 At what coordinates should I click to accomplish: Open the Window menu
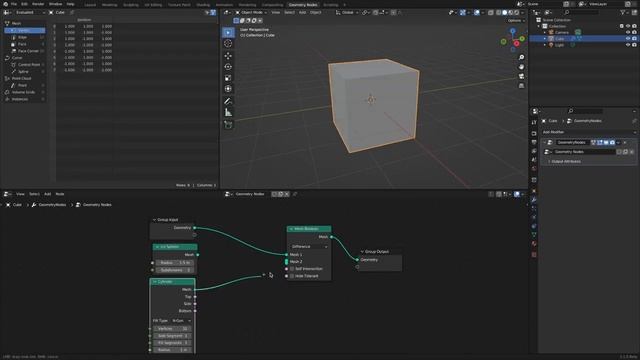[x=55, y=4]
